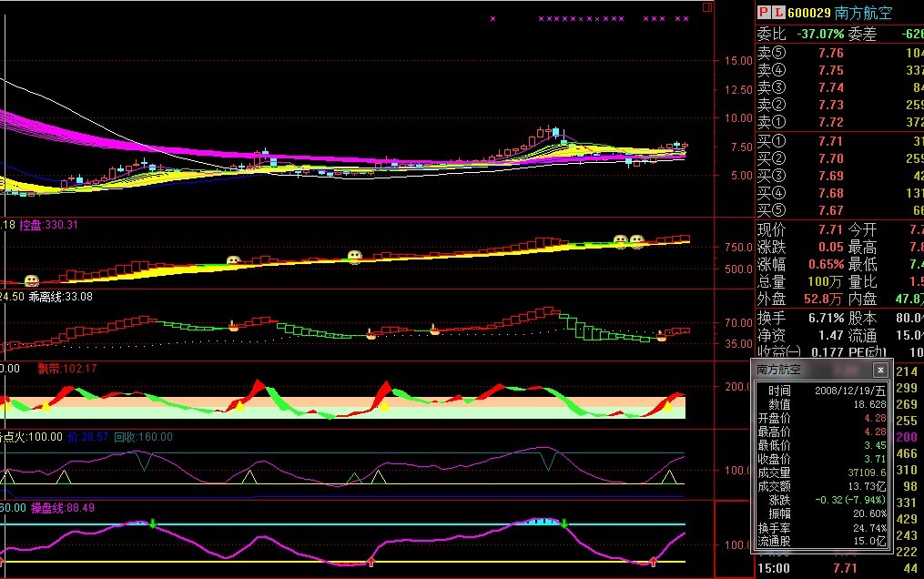924x579 pixels.
Task: Click the 15:00 trade row at bottom
Action: point(840,568)
